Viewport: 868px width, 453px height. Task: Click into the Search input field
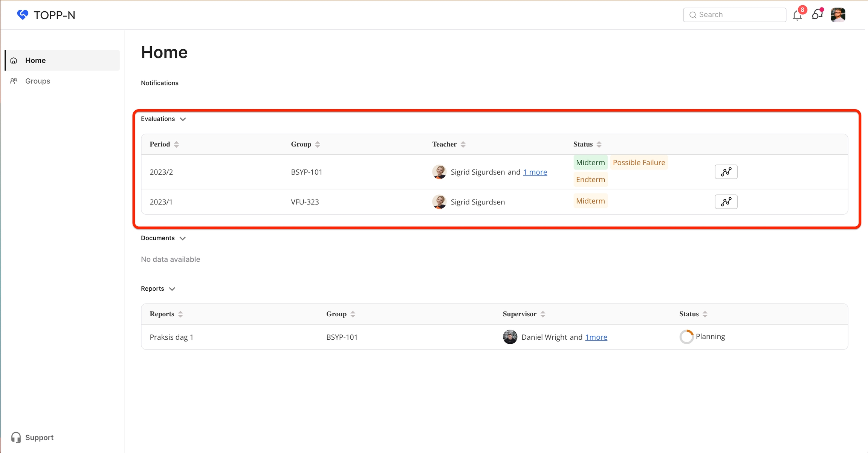738,15
